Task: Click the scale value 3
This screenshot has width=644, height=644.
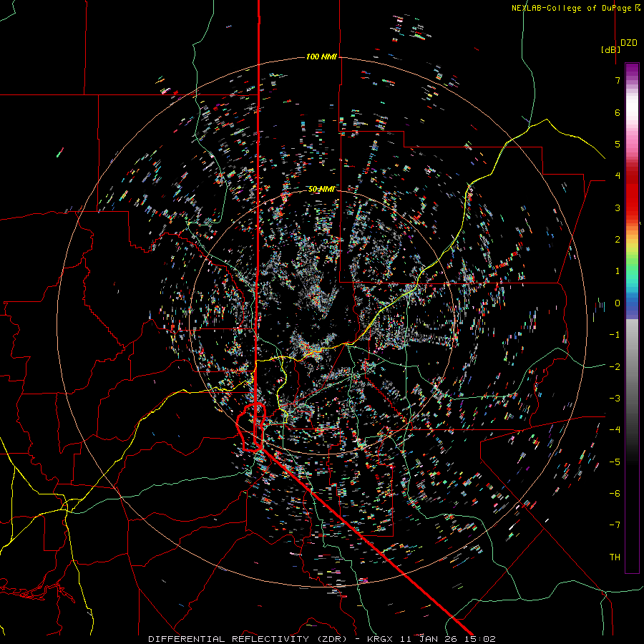Action: [x=618, y=208]
